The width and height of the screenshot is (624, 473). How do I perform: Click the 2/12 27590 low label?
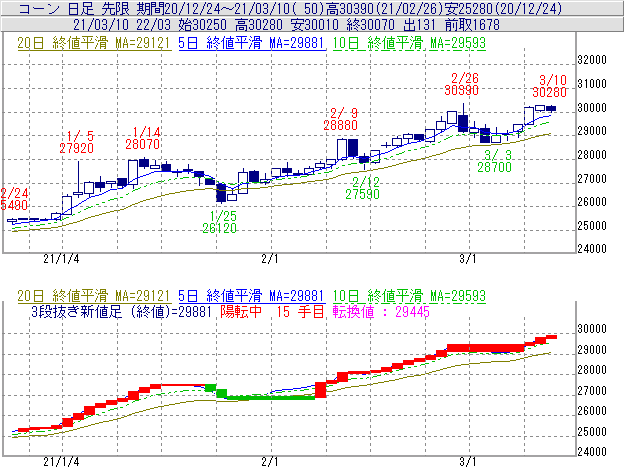click(x=363, y=188)
